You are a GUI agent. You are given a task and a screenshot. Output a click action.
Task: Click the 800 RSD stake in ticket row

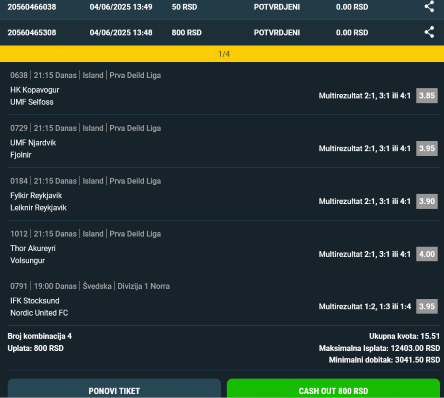186,32
